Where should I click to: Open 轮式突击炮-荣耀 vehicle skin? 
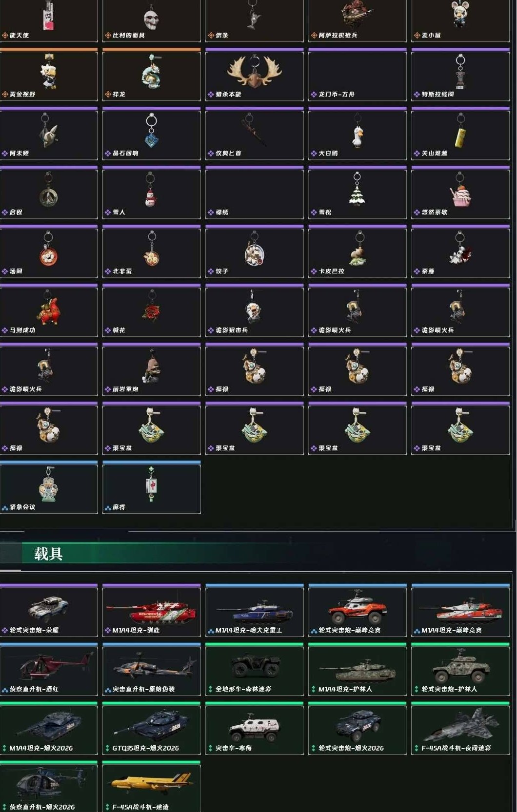49,611
